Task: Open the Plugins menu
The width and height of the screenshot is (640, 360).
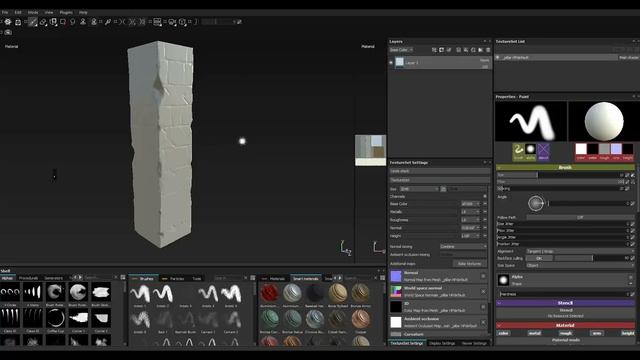Action: coord(66,12)
